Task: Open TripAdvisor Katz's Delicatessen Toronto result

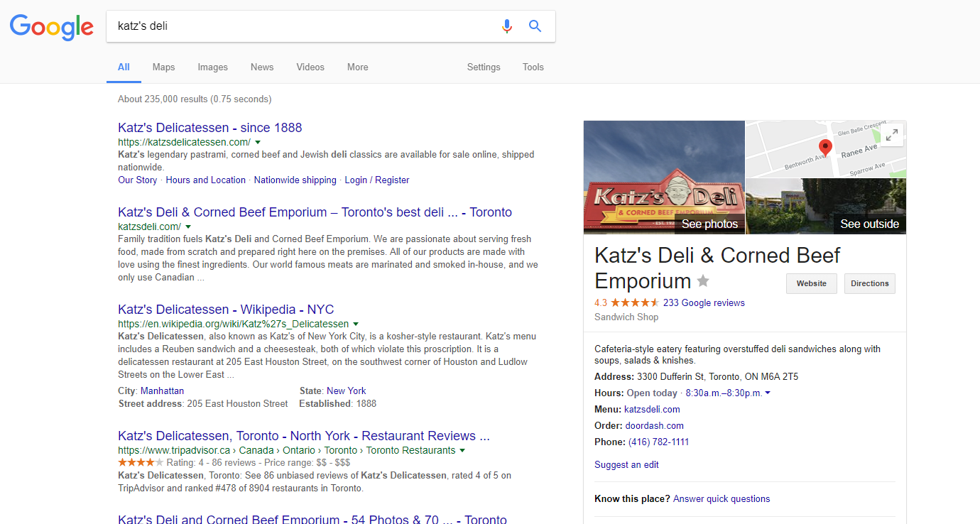Action: (x=304, y=436)
